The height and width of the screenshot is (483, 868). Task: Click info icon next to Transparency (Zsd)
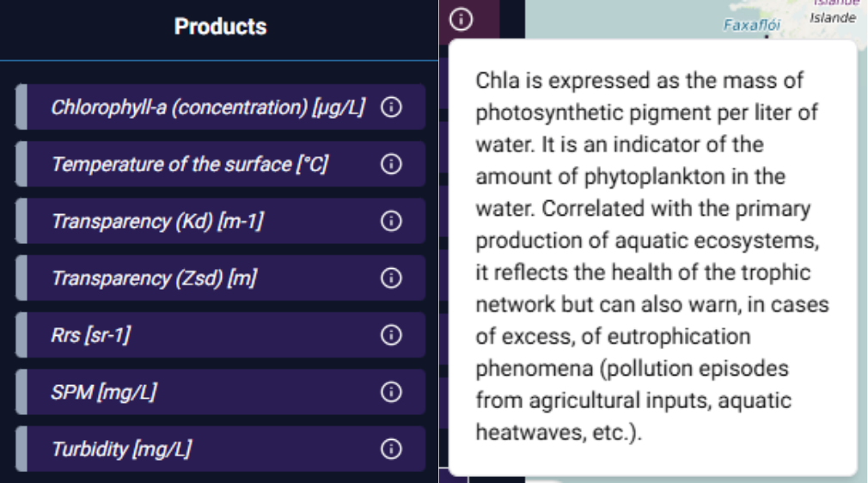[x=391, y=278]
